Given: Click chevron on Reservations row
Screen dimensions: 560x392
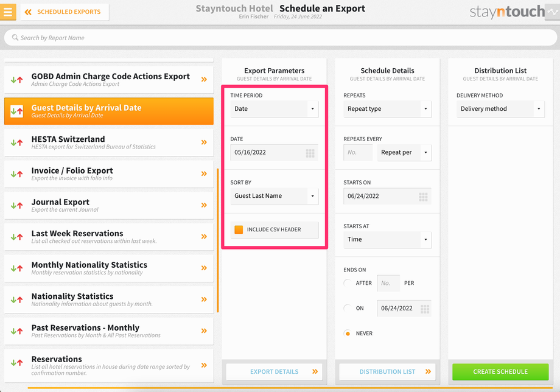Looking at the screenshot, I should pos(204,365).
